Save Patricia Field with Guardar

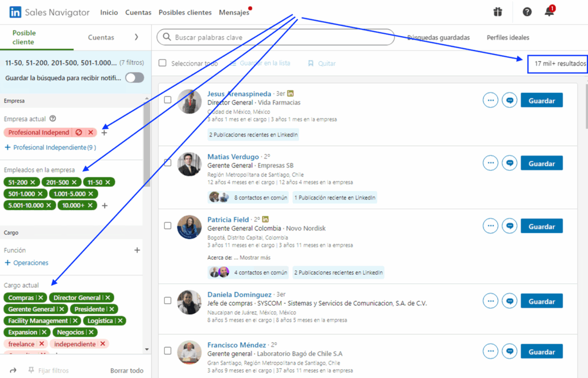(x=541, y=226)
